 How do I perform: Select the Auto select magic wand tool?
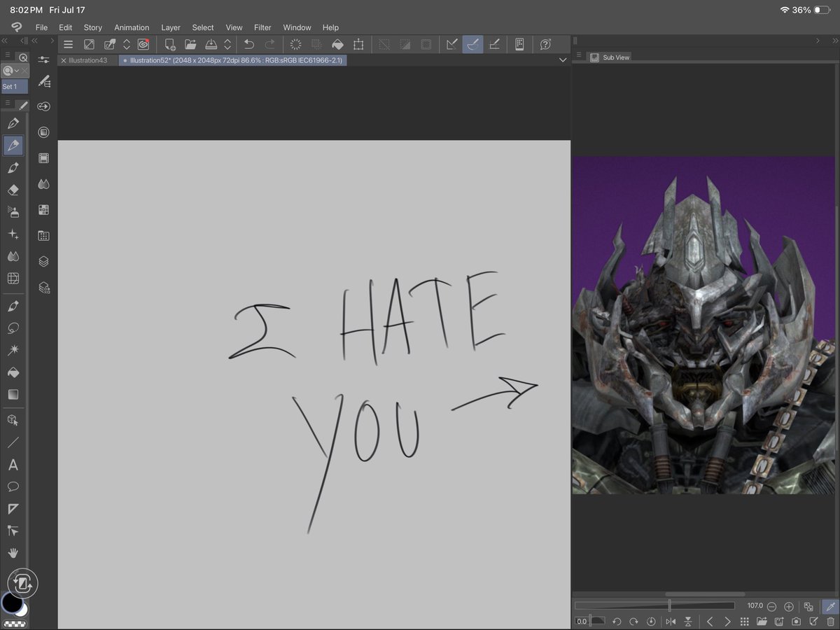pyautogui.click(x=13, y=350)
